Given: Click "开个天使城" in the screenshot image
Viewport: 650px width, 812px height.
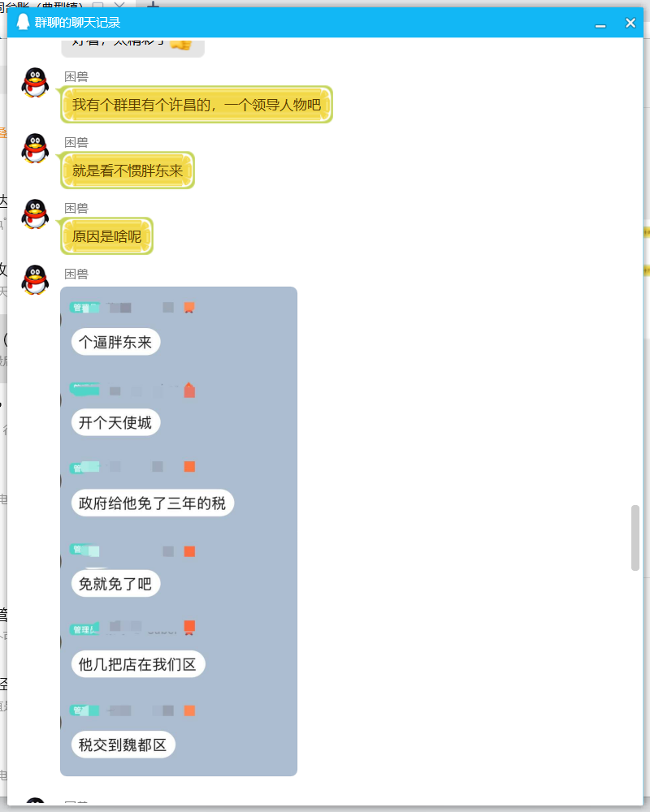Looking at the screenshot, I should [115, 422].
